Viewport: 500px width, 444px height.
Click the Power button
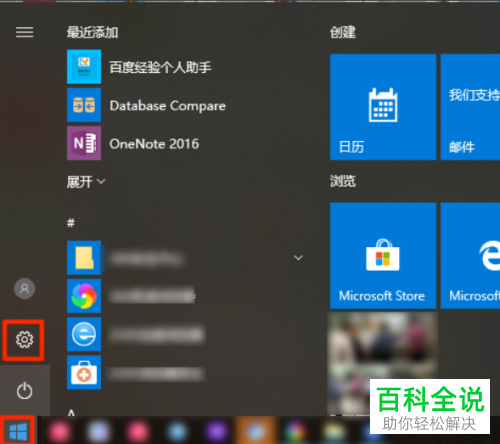tap(24, 391)
